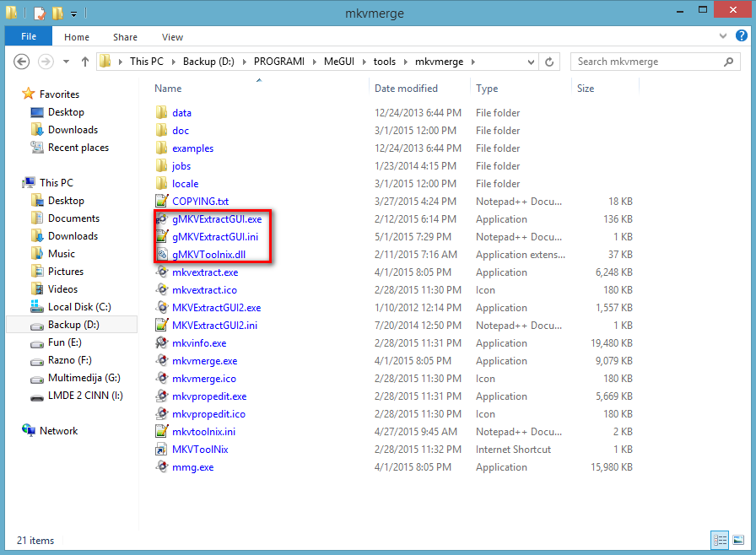Open the File ribbon tab
The width and height of the screenshot is (756, 555).
[29, 36]
